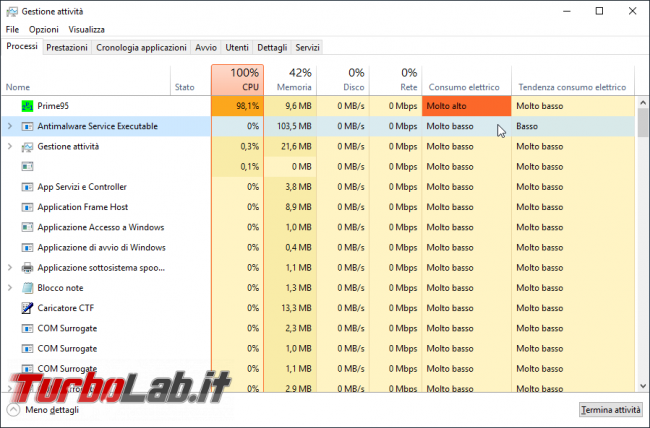
Task: Expand the Gestione attività process group
Action: pos(10,146)
